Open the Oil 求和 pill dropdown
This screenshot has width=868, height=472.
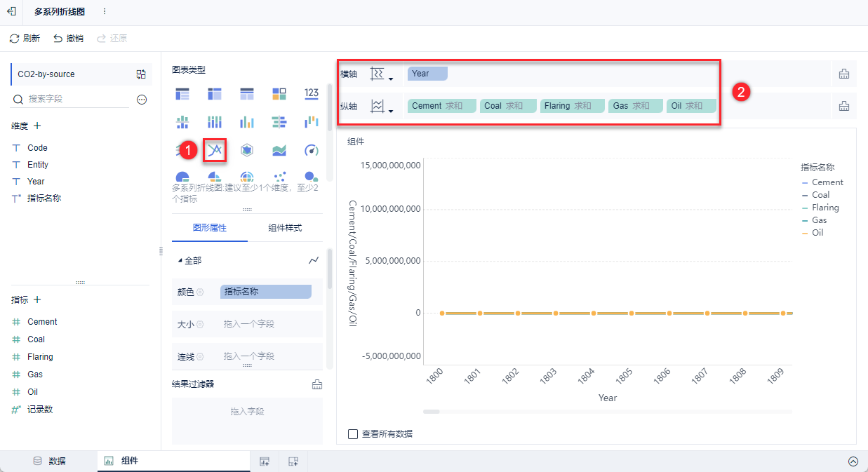pyautogui.click(x=691, y=106)
